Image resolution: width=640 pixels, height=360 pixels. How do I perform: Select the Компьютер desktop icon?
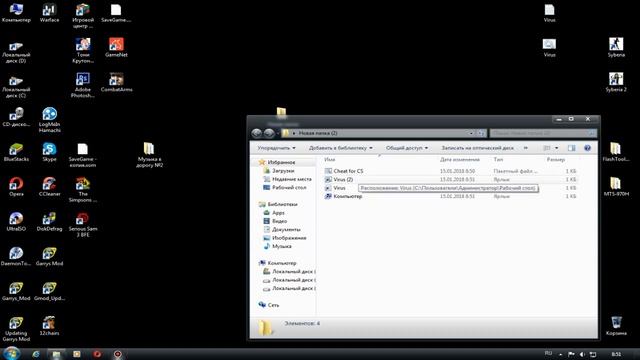(x=16, y=12)
